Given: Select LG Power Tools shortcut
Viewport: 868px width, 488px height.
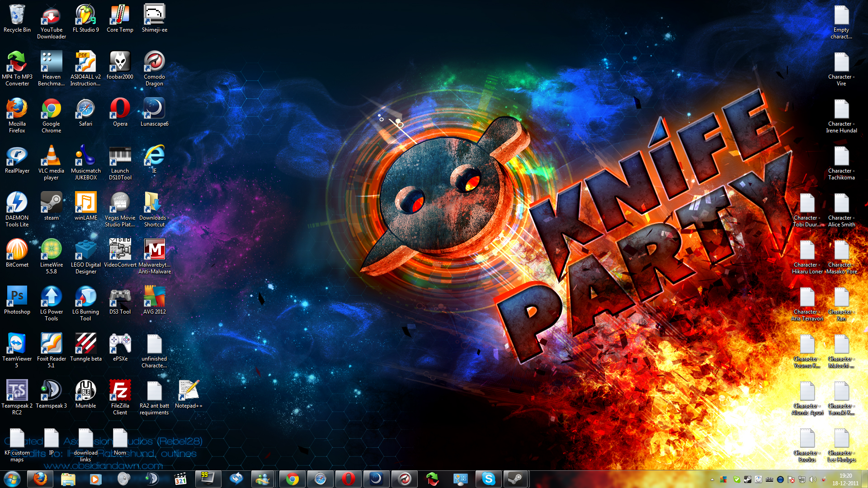Looking at the screenshot, I should coord(52,304).
